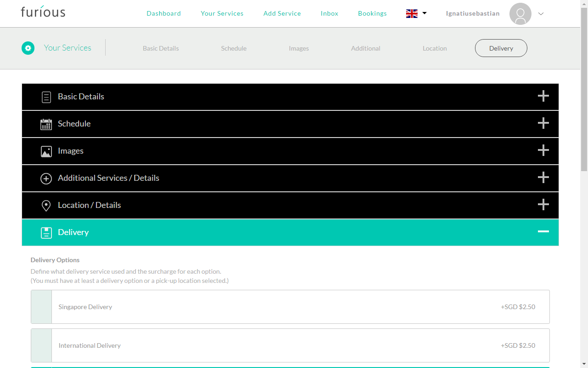
Task: Expand the Images section with plus
Action: pos(543,150)
